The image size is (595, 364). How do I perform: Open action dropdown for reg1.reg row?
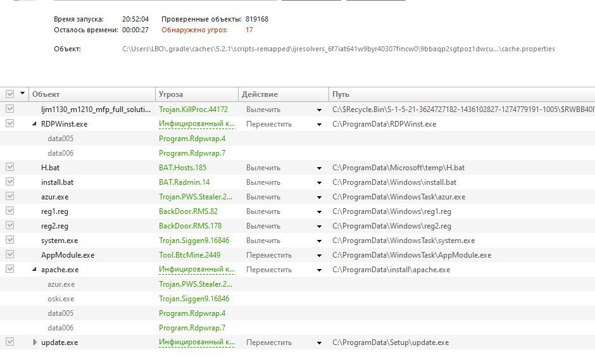(319, 212)
